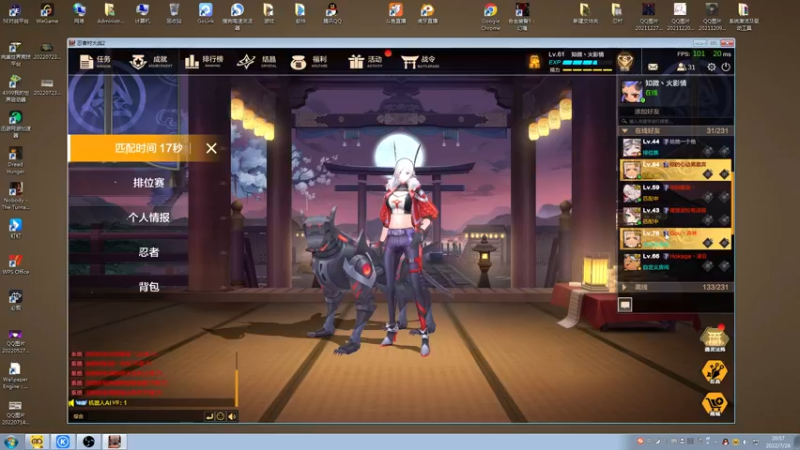The height and width of the screenshot is (450, 800).
Task: Open 腾讯QQ desktop shortcut
Action: point(332,14)
